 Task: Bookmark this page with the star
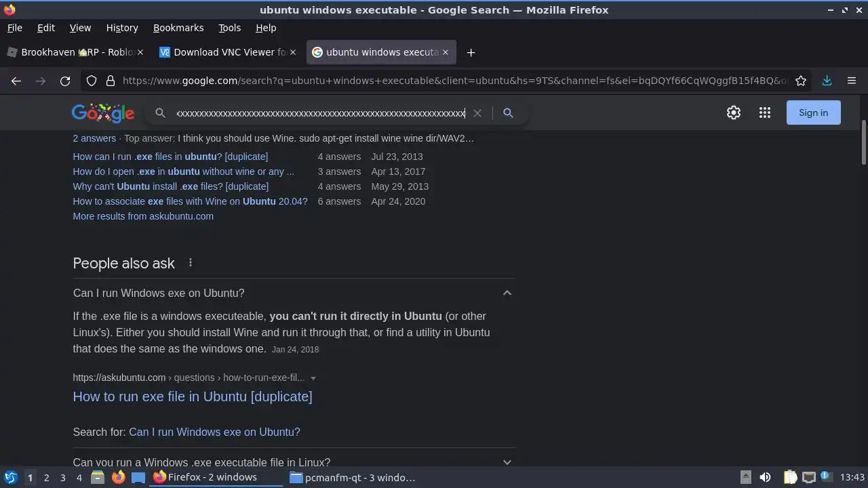(x=801, y=81)
